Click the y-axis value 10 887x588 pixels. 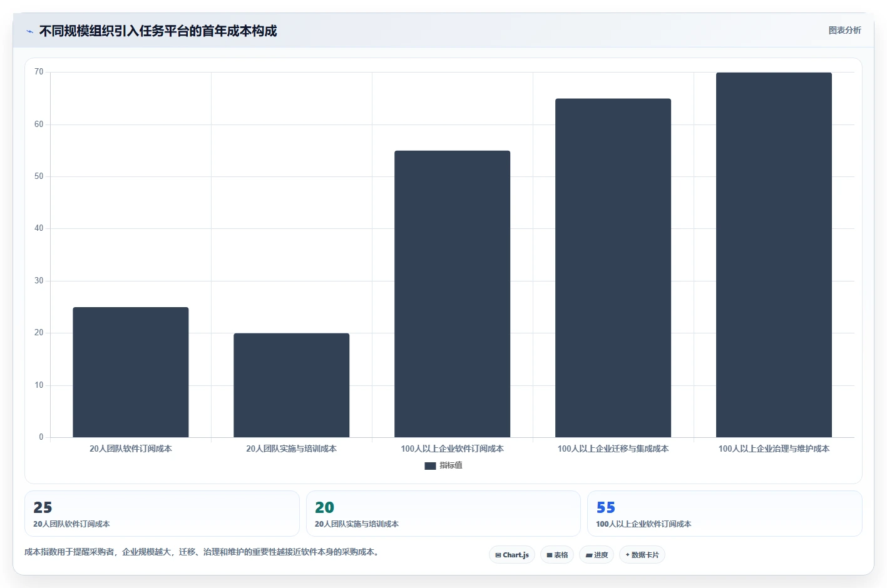pos(39,385)
